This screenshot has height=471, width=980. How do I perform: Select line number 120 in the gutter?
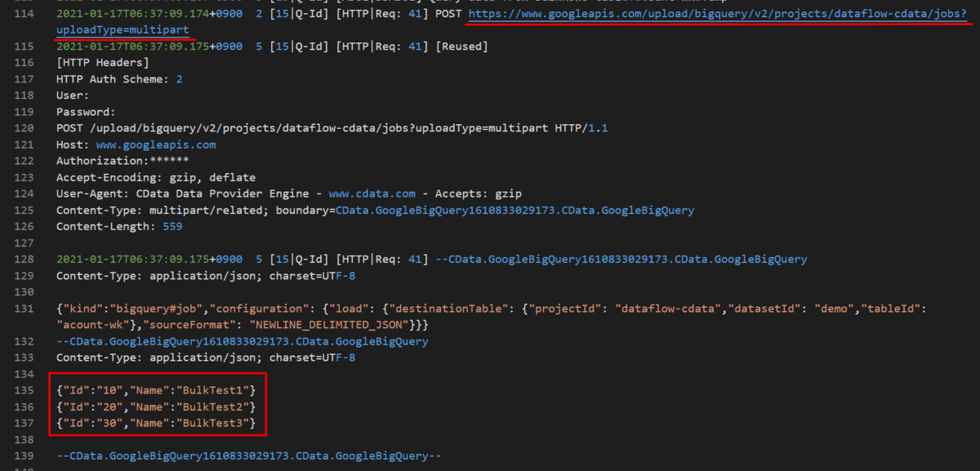point(26,128)
